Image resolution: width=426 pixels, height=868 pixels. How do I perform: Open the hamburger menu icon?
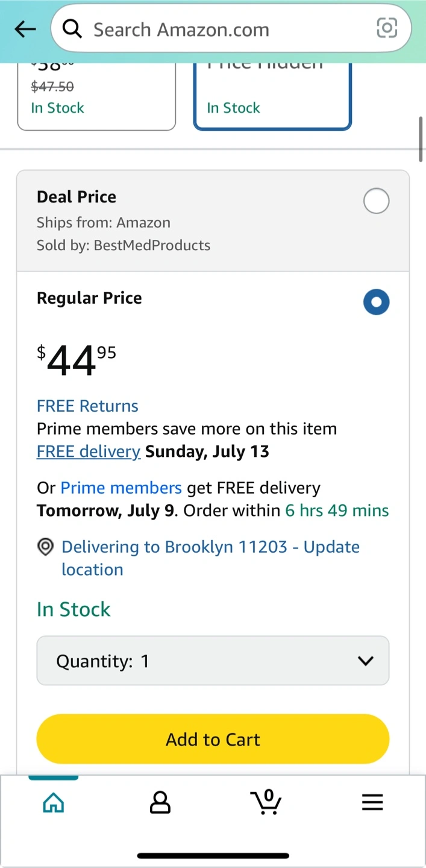(x=372, y=802)
